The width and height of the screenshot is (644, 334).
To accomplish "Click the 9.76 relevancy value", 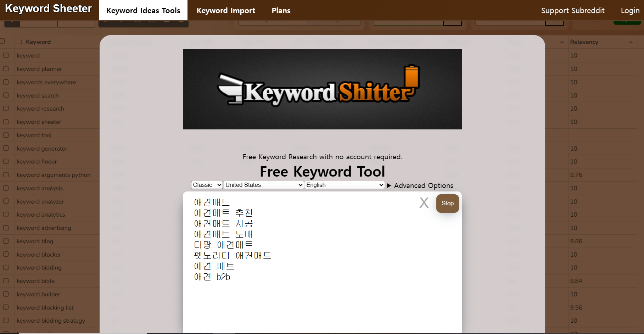I will pos(576,175).
